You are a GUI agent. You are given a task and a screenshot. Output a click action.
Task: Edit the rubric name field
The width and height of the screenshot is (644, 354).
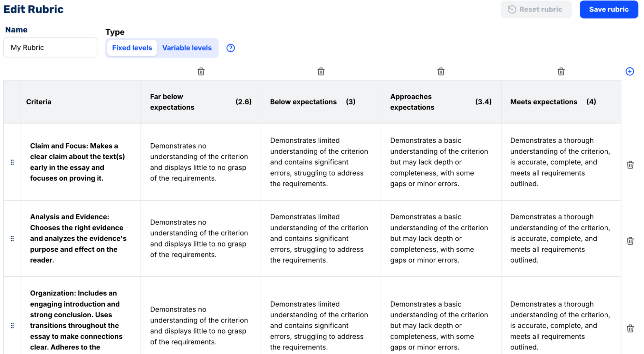click(x=50, y=47)
